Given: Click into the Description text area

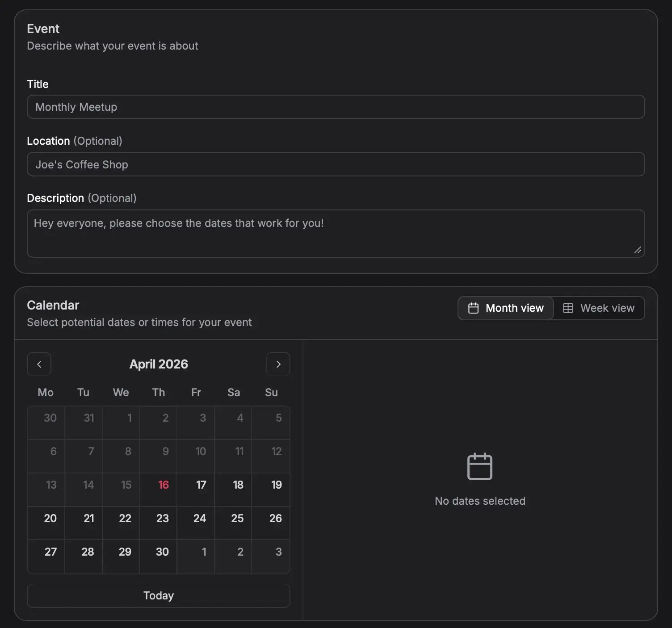Looking at the screenshot, I should tap(336, 233).
